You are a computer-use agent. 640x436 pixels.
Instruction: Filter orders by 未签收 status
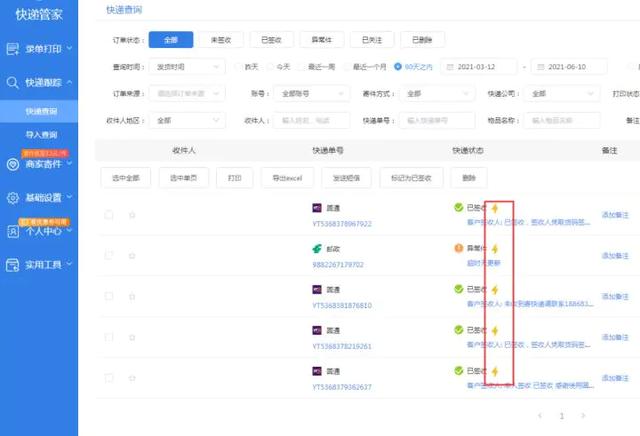click(221, 40)
